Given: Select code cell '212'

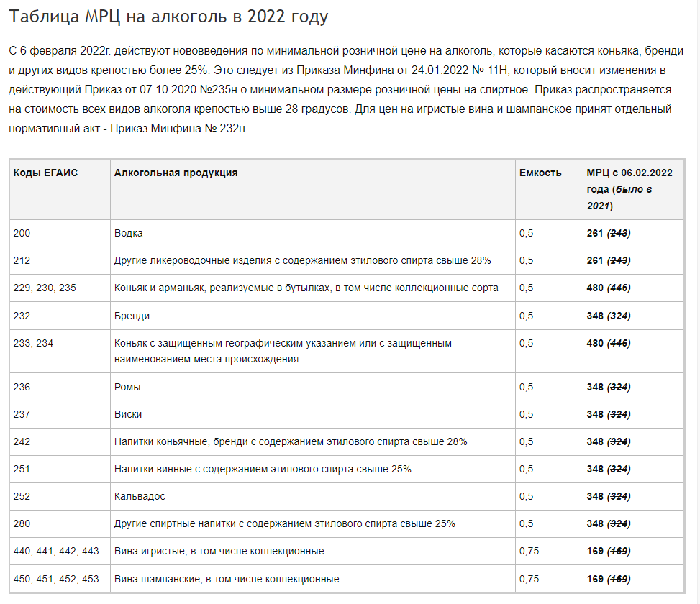Looking at the screenshot, I should click(60, 260).
